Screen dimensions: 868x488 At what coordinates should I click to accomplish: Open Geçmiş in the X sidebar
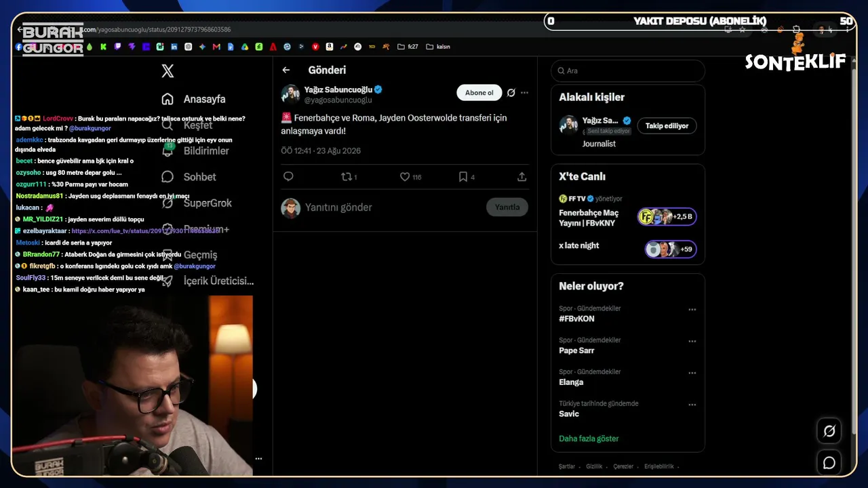tap(189, 255)
